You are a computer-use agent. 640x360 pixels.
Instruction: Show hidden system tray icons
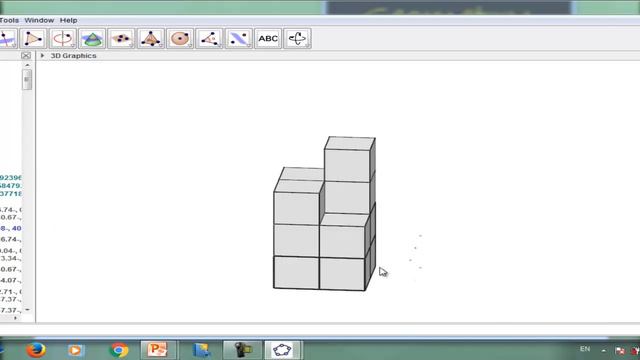604,350
